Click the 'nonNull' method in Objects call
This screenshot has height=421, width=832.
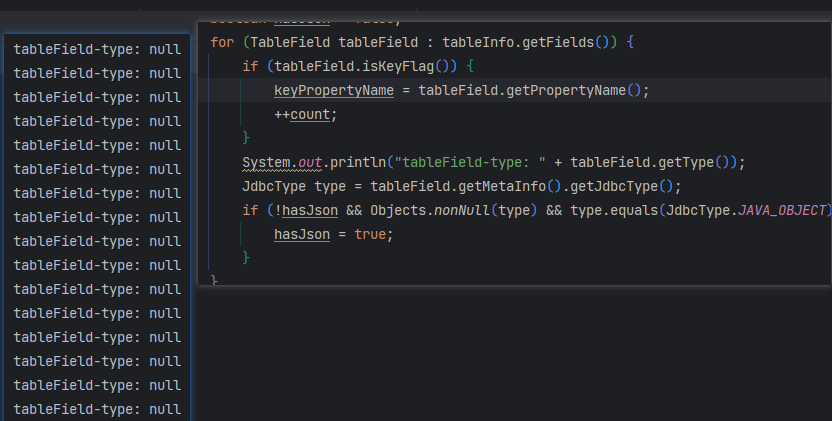point(462,211)
